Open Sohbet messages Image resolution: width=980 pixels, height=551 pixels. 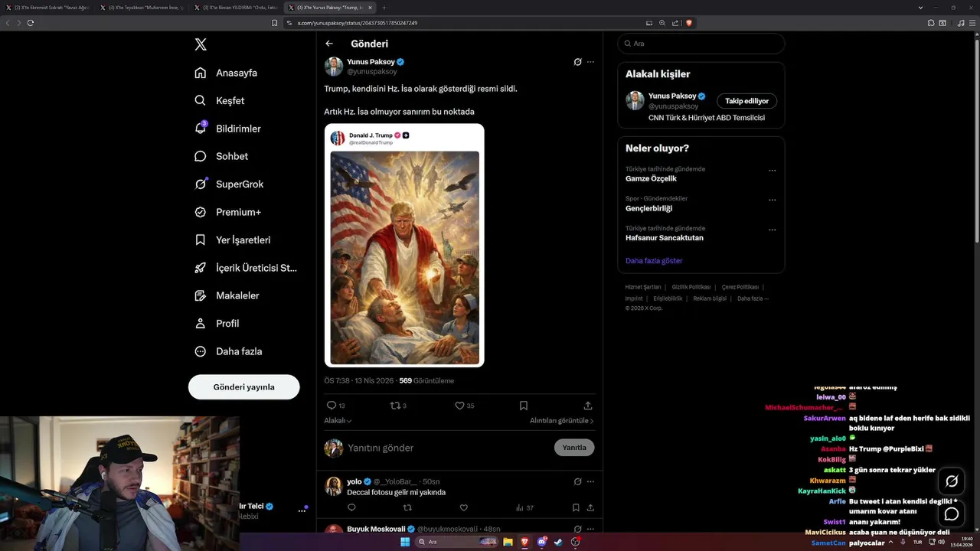tap(221, 156)
